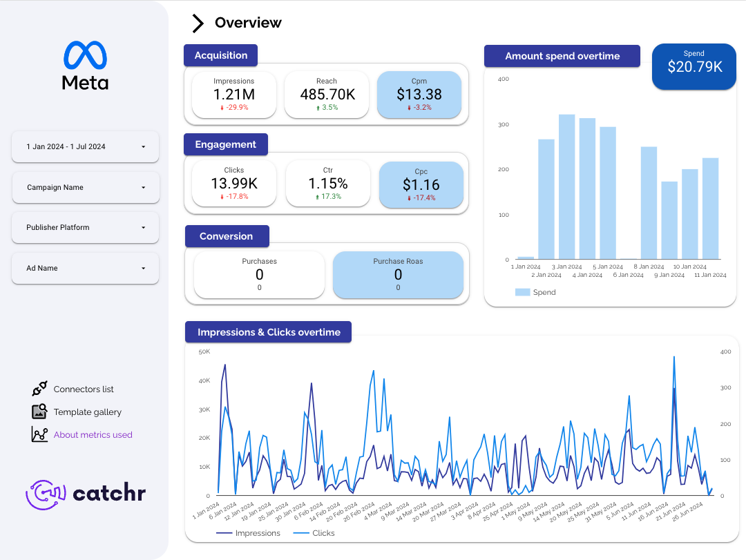Viewport: 746px width, 560px height.
Task: Open the Template gallery link
Action: pyautogui.click(x=88, y=412)
